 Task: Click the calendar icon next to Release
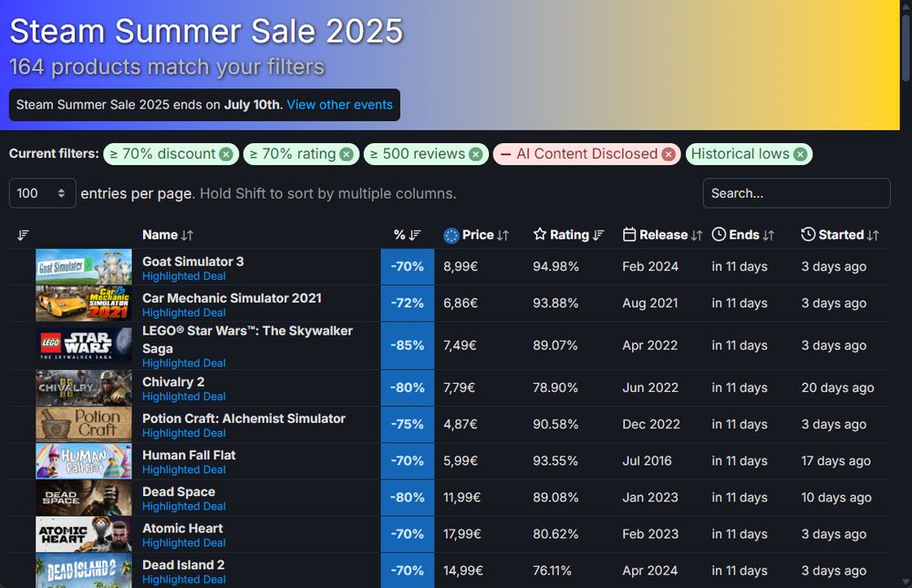coord(628,234)
